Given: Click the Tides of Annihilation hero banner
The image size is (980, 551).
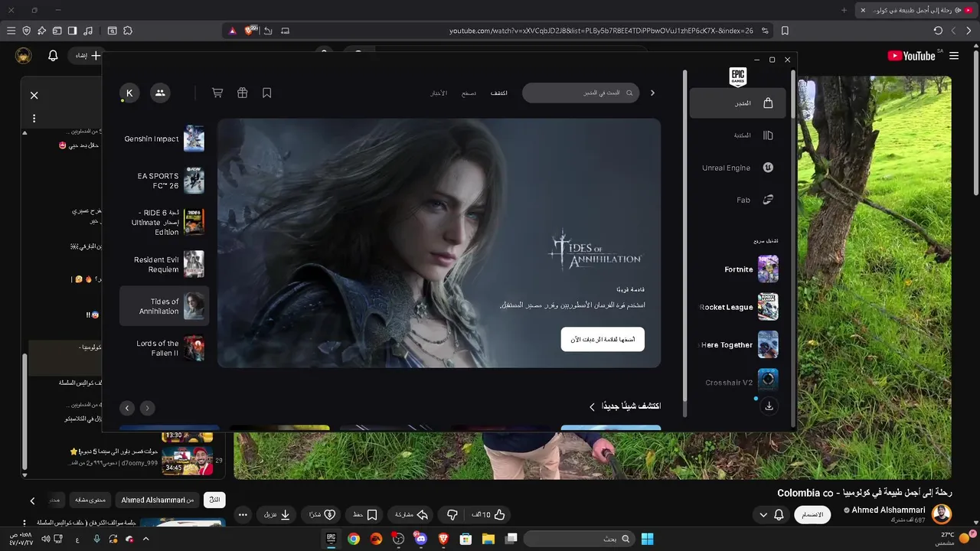Looking at the screenshot, I should pyautogui.click(x=439, y=243).
